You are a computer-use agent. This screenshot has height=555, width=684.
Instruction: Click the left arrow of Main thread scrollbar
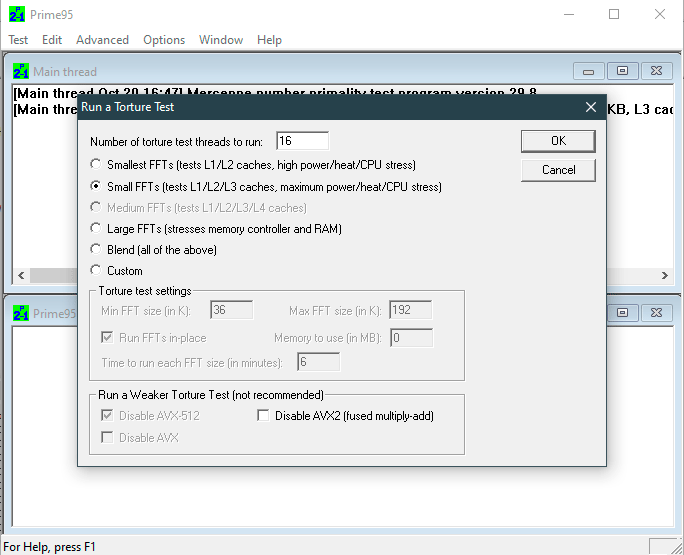[x=21, y=275]
